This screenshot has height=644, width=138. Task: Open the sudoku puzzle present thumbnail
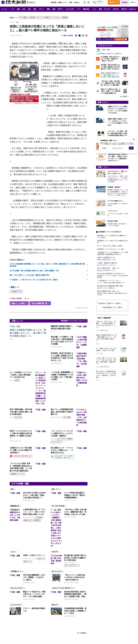[x=101, y=121]
